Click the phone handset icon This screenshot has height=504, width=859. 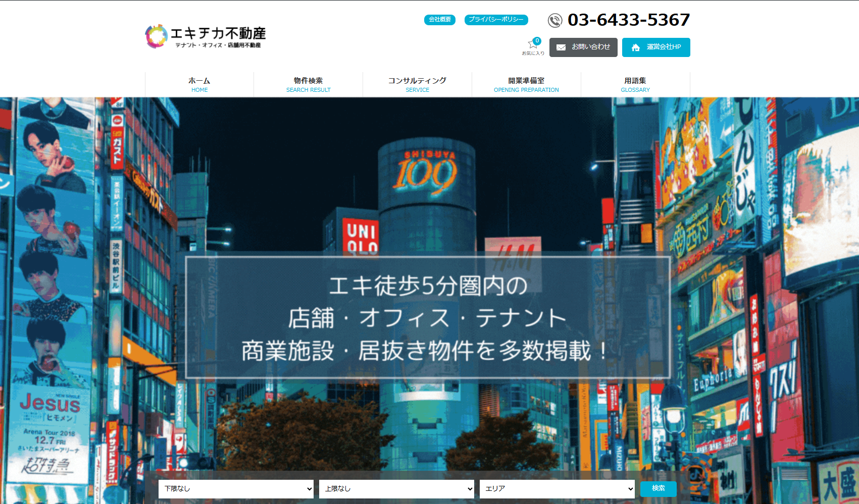(x=555, y=20)
